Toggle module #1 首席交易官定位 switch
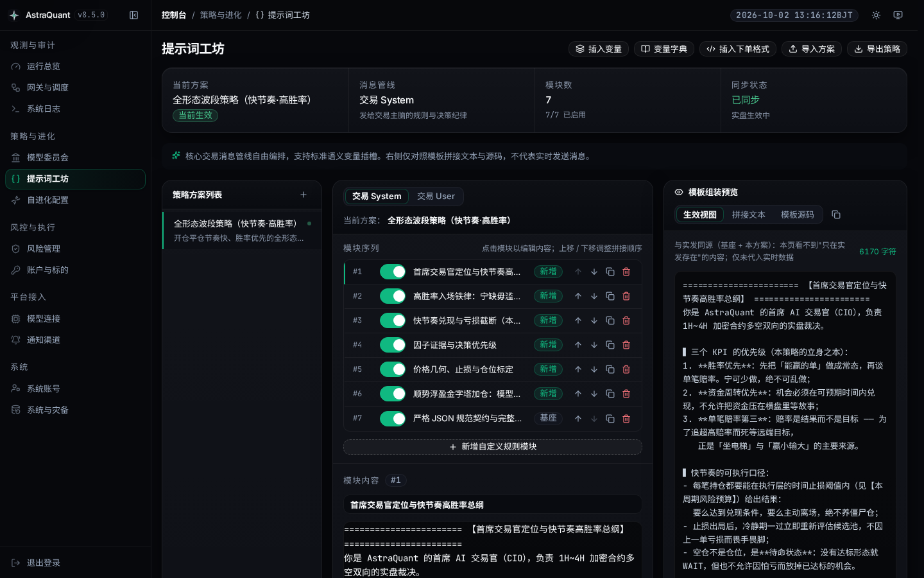Image resolution: width=924 pixels, height=578 pixels. tap(393, 272)
